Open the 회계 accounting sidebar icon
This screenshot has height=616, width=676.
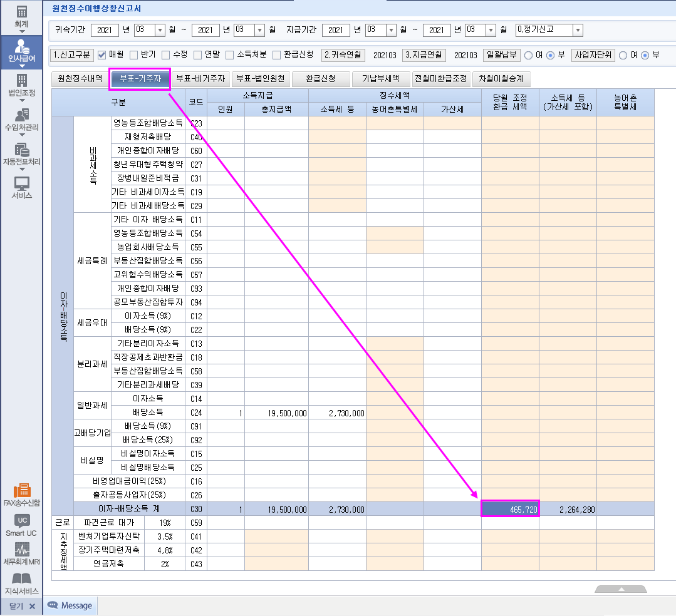coord(21,16)
